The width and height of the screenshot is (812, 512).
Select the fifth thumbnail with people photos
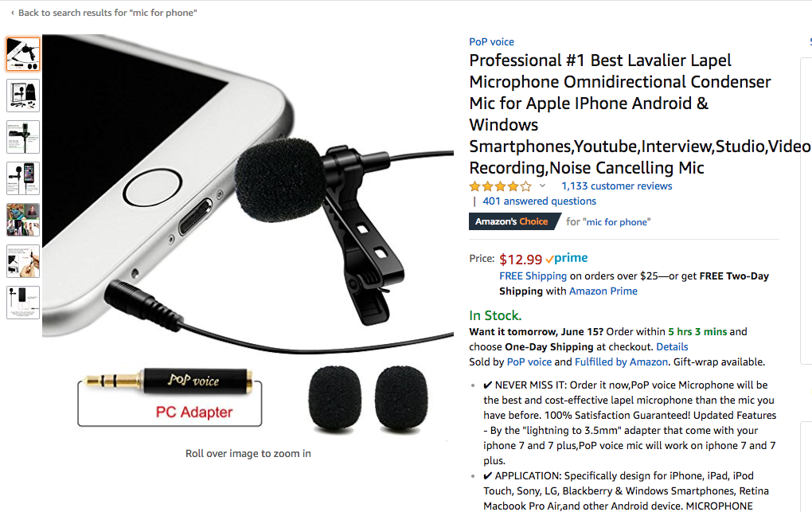(x=23, y=220)
